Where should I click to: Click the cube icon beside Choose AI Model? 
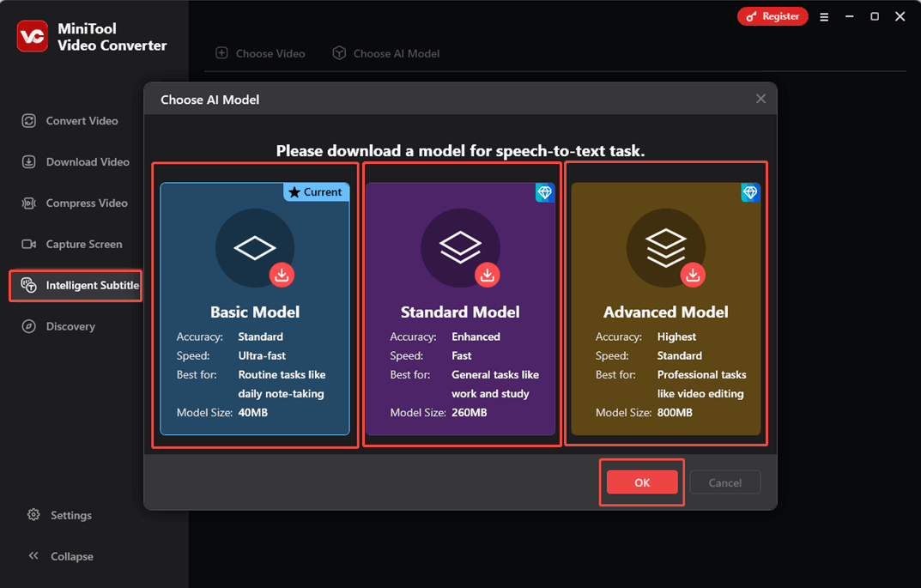[339, 53]
